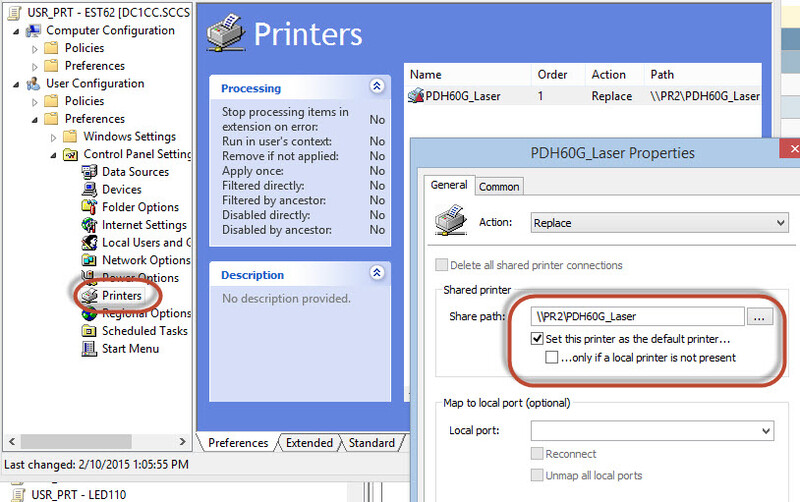This screenshot has height=502, width=800.
Task: Click the tree pane horizontal scrollbar thumb
Action: 76,441
